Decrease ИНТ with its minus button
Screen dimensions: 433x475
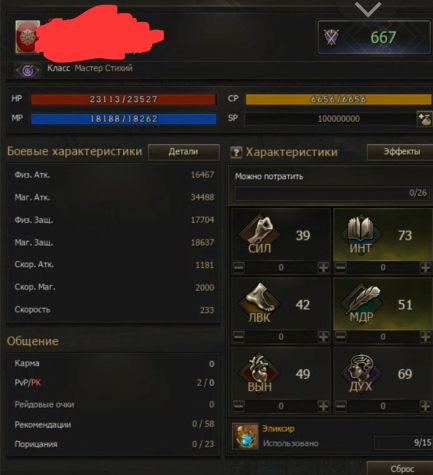click(x=341, y=267)
